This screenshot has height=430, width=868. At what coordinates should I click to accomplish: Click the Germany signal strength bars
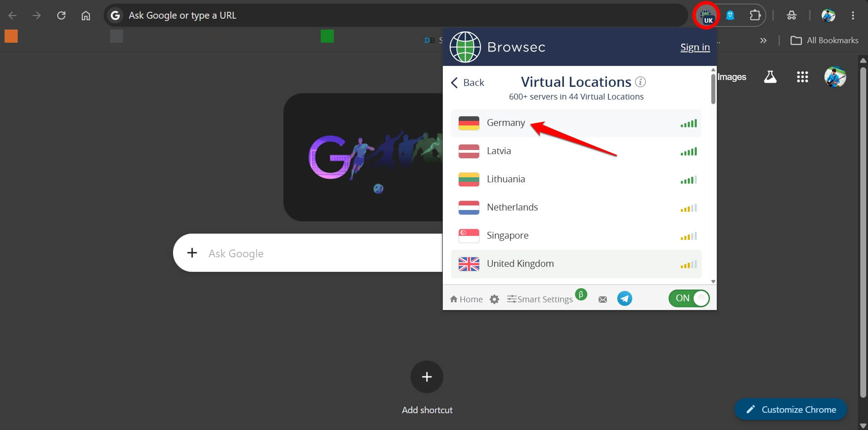tap(689, 123)
